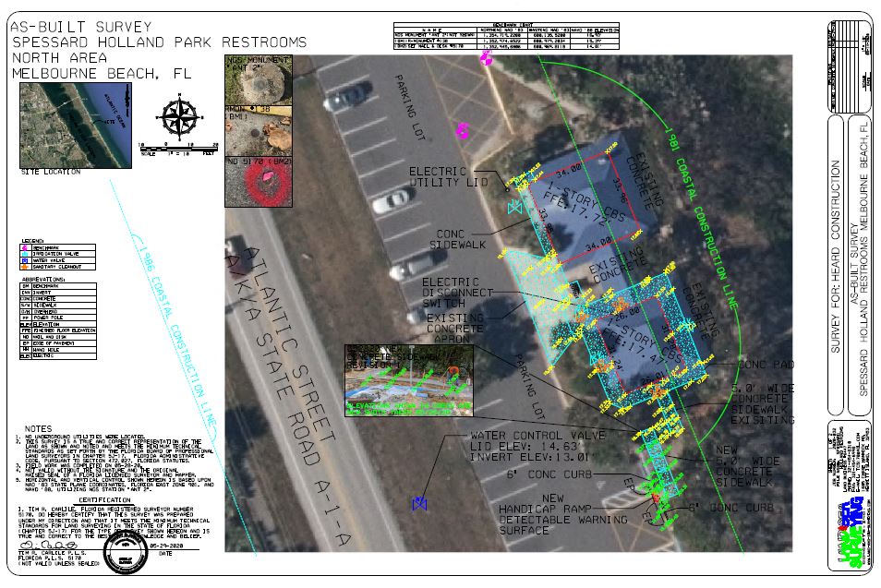Select the Benchmark symbol in the legend
Viewport: 881px width, 588px height.
pos(25,247)
